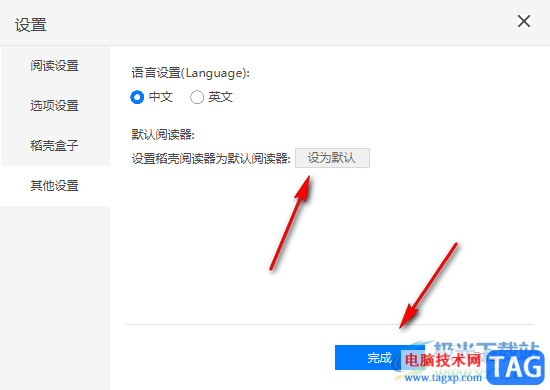Choose the 中文 language radio button
Image resolution: width=550 pixels, height=390 pixels.
[137, 97]
